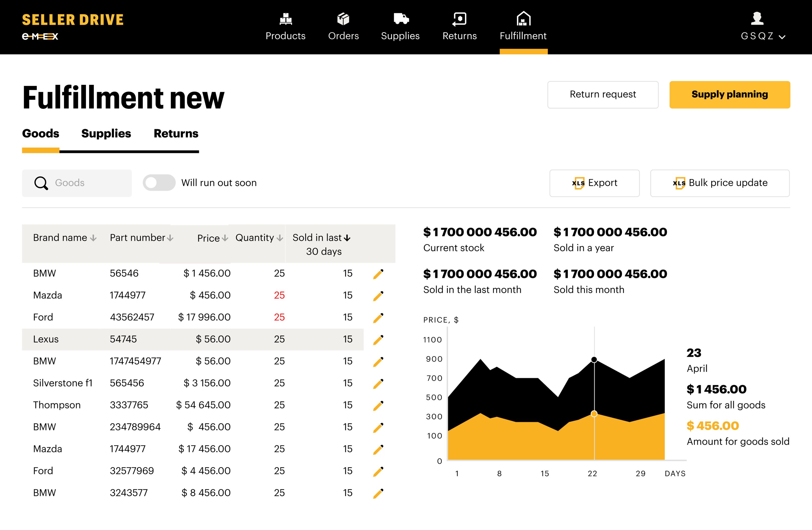Toggle the Will run out soon switch

point(159,183)
